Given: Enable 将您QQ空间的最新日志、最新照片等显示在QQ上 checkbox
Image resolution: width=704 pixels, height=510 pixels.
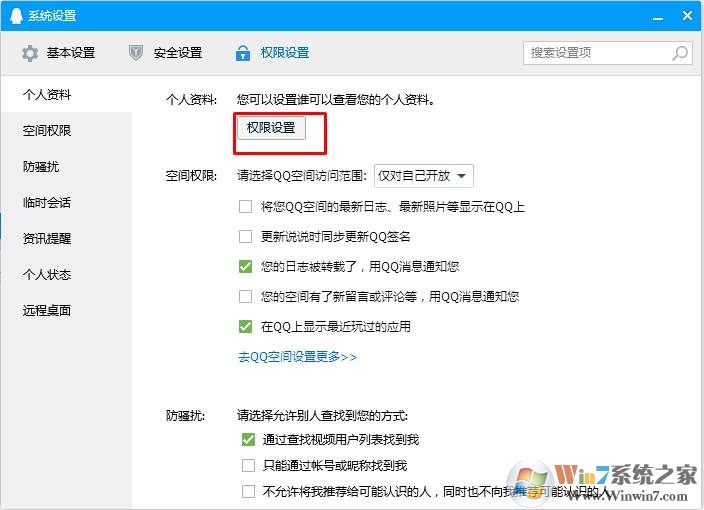Looking at the screenshot, I should tap(245, 207).
